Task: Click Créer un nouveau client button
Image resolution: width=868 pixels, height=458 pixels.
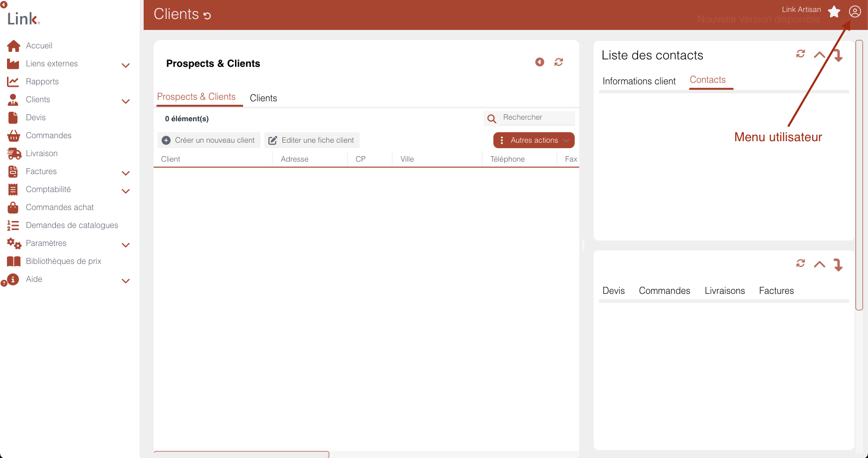Action: (x=209, y=140)
